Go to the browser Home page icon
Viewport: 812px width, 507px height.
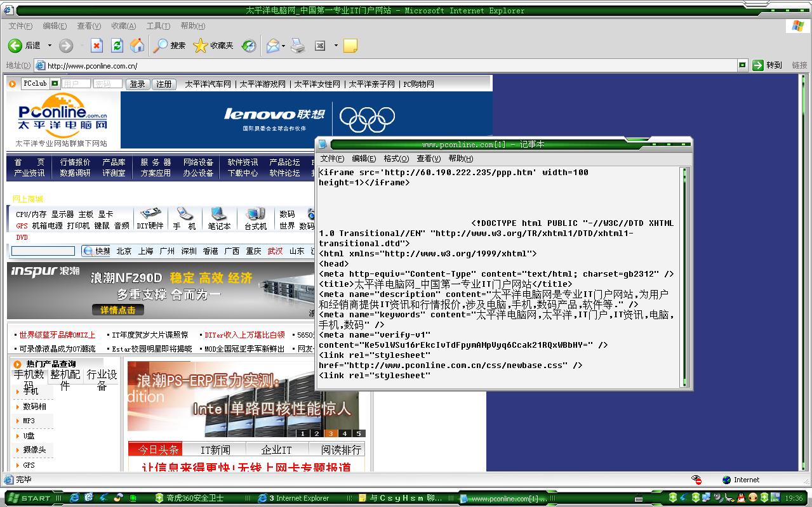(137, 45)
